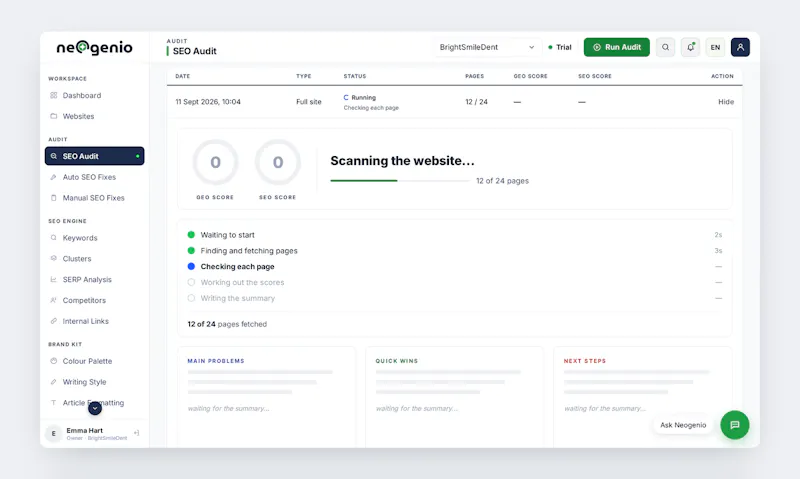Open Internal Links

coord(94,321)
